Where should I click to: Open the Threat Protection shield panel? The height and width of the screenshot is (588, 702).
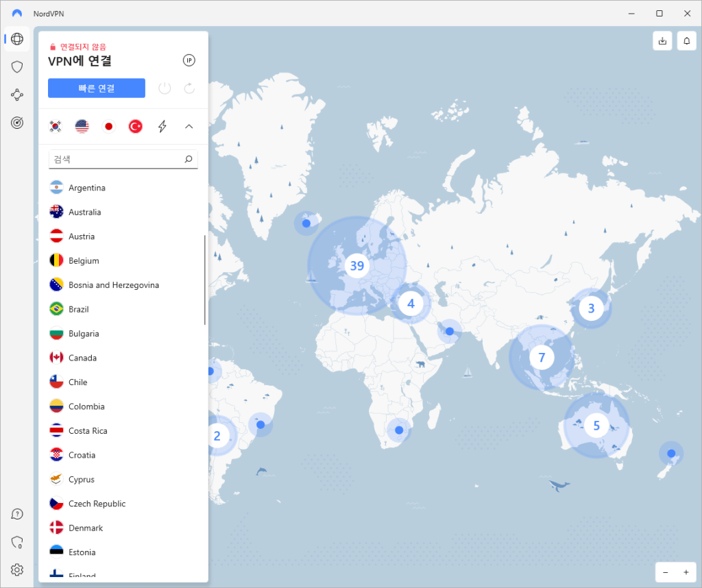click(16, 66)
